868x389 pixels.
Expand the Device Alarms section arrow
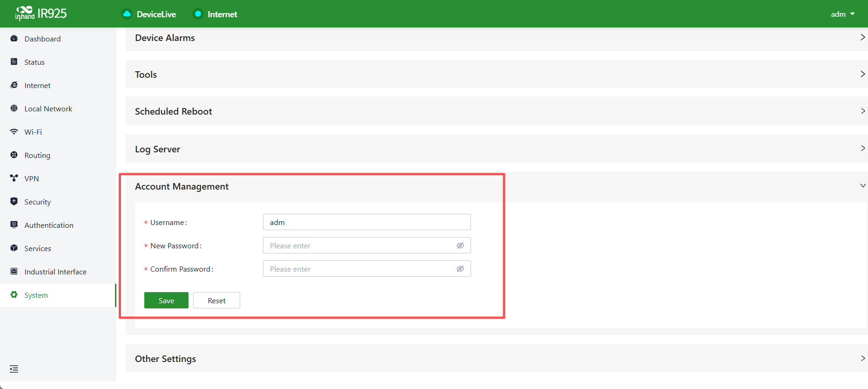click(x=862, y=37)
